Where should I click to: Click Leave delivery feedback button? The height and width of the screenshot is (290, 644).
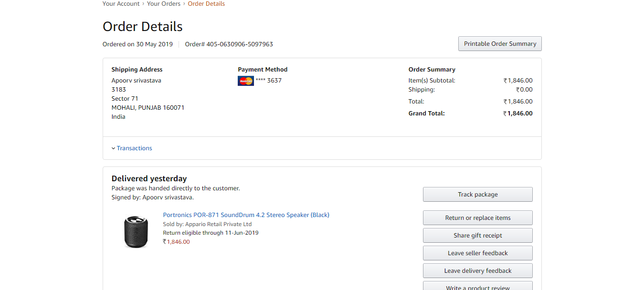478,270
